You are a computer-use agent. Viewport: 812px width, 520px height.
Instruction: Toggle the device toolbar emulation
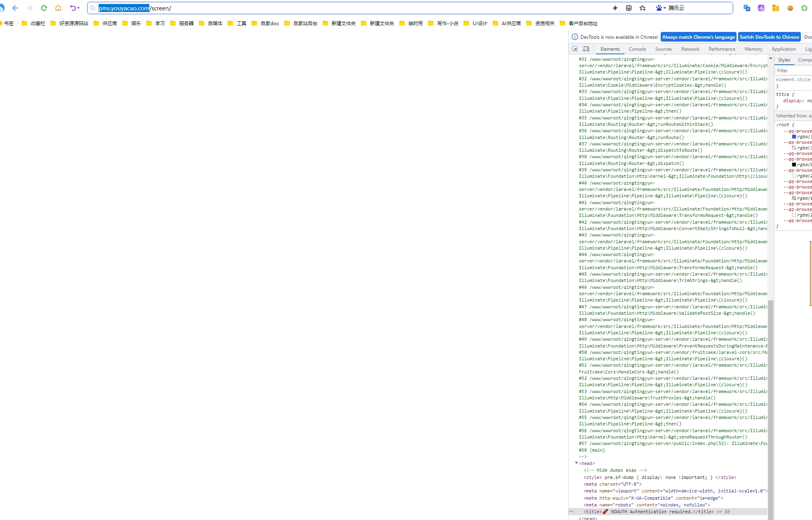(586, 49)
